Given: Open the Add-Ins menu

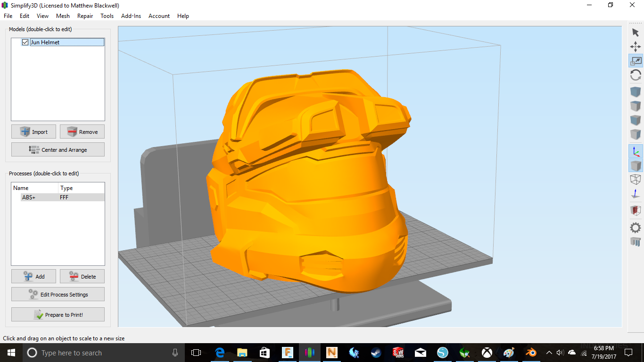Looking at the screenshot, I should [x=131, y=16].
